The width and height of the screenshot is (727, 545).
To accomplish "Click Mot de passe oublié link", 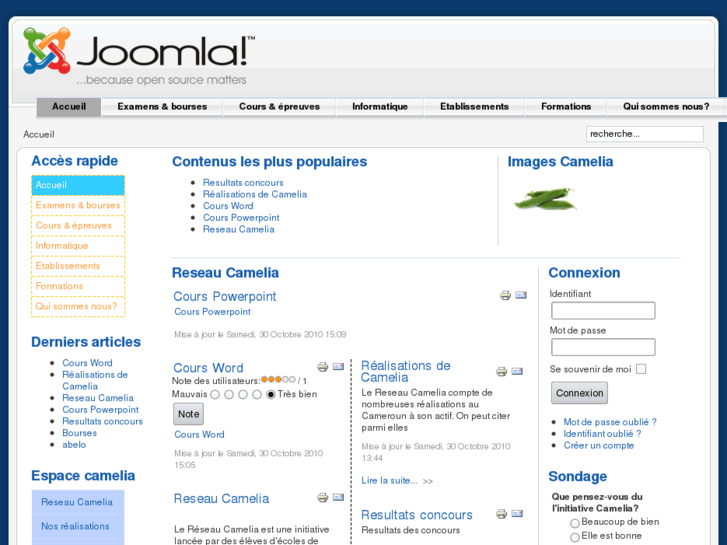I will (x=610, y=422).
